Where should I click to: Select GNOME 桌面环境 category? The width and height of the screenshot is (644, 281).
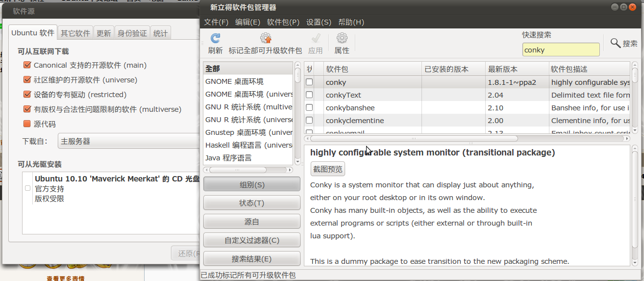tap(248, 81)
